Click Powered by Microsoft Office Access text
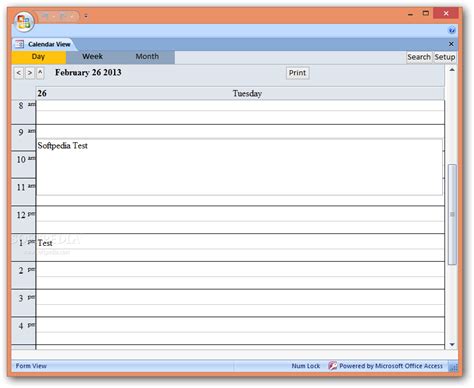The height and width of the screenshot is (388, 474). pos(391,366)
